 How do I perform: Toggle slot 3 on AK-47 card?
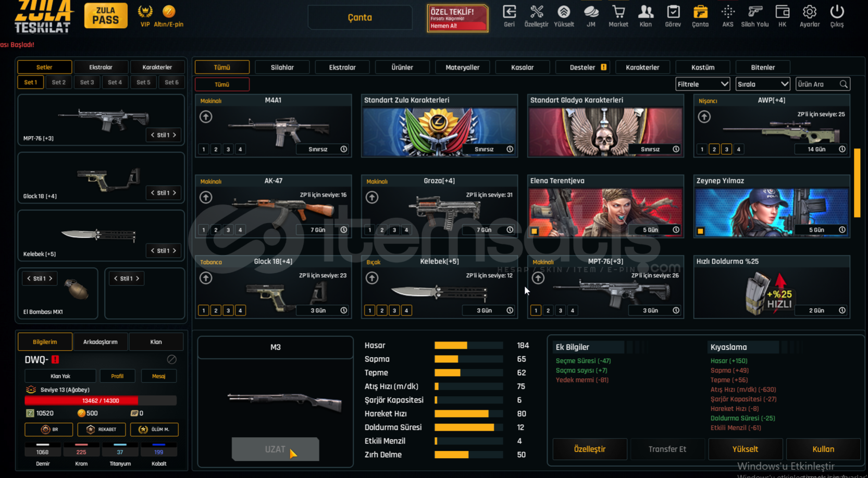click(x=228, y=230)
